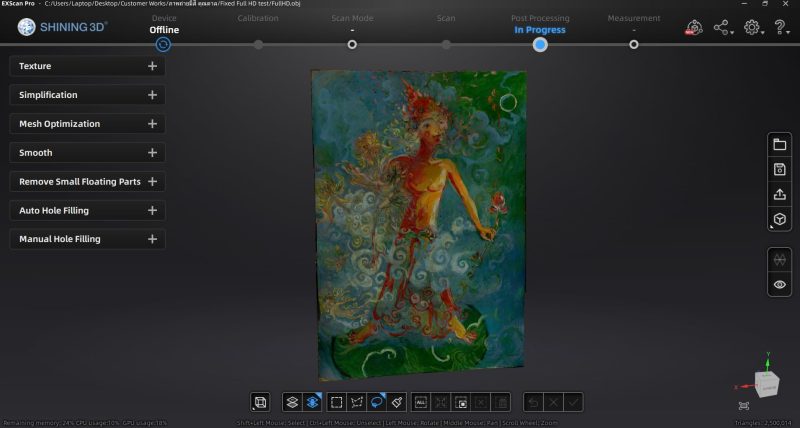Go to the Post Processing step
The height and width of the screenshot is (428, 800).
(540, 18)
